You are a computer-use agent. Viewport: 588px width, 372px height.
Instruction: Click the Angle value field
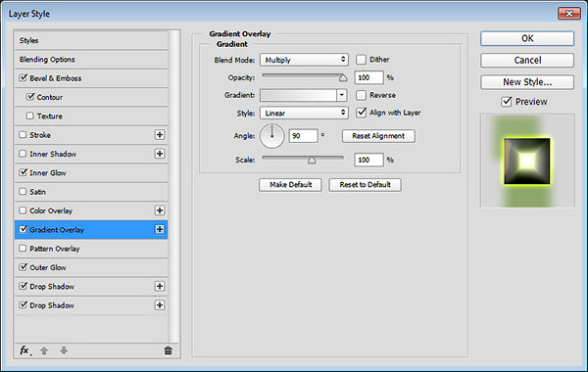pos(304,136)
